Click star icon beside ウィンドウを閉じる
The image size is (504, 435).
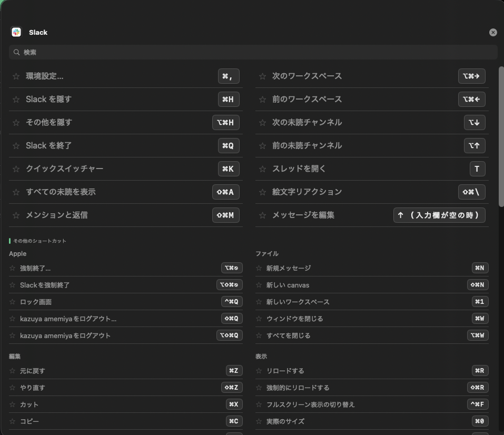click(x=259, y=318)
